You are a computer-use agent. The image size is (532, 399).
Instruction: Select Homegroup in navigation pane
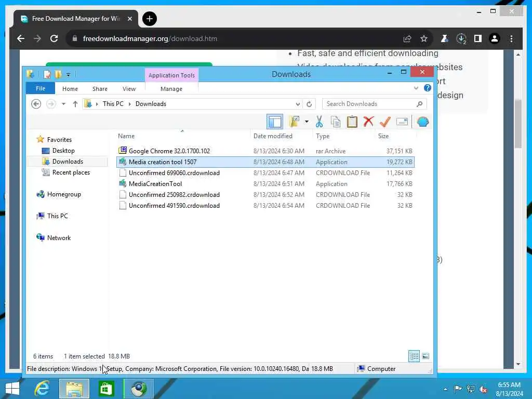click(64, 194)
